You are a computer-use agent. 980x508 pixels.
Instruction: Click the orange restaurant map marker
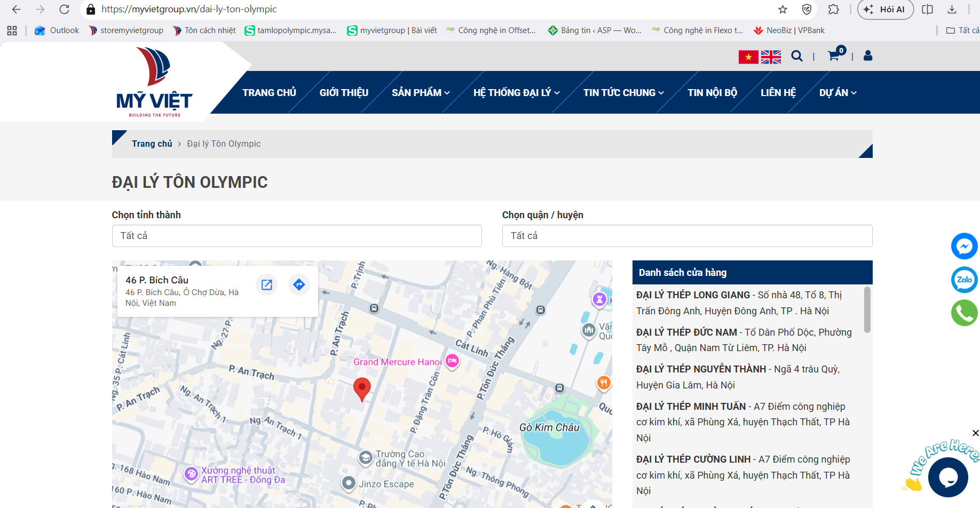tap(603, 383)
